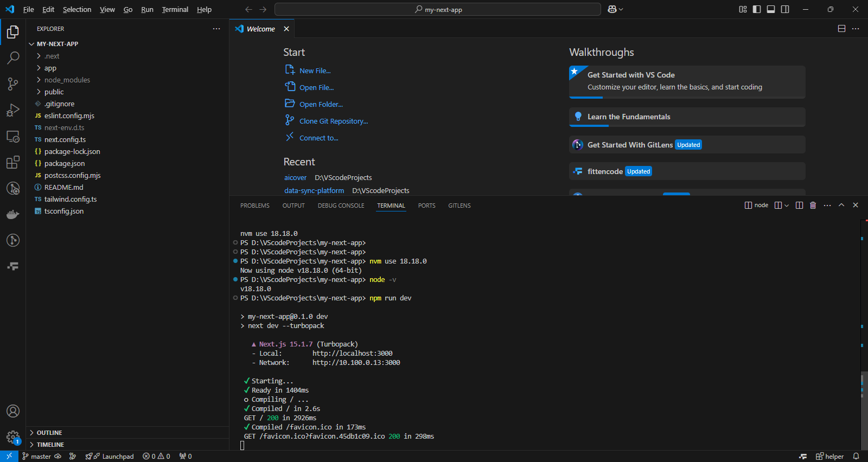This screenshot has width=868, height=462.
Task: Click the Clone Git Repository link
Action: click(333, 121)
